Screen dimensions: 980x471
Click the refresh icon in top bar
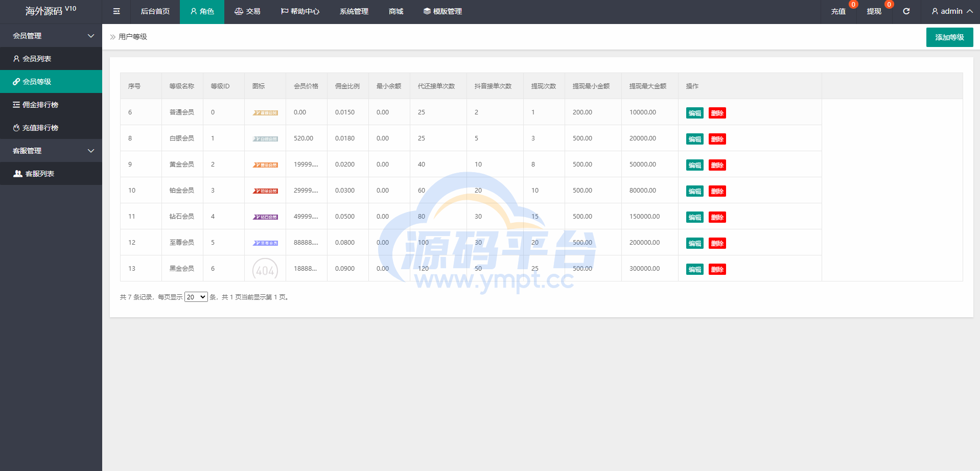point(906,11)
